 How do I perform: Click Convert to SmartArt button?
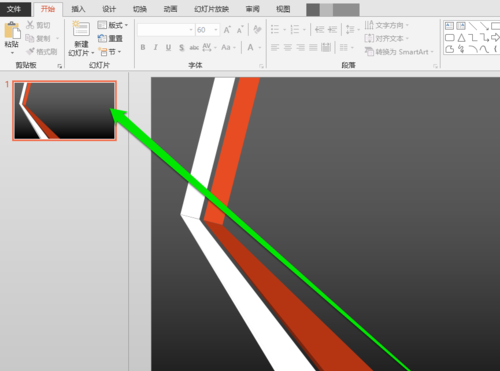399,52
